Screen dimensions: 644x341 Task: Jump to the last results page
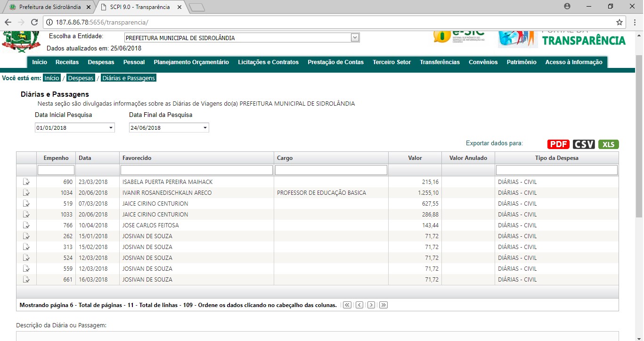(383, 305)
